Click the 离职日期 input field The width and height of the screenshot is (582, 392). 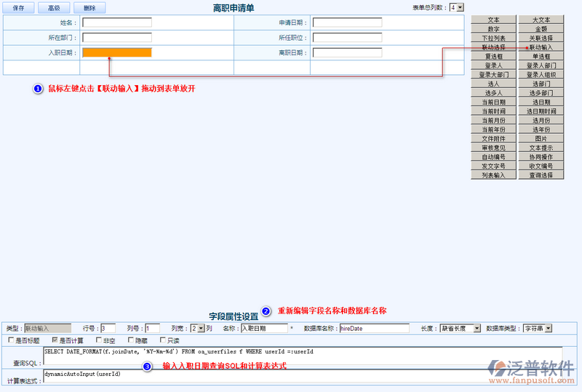point(348,52)
